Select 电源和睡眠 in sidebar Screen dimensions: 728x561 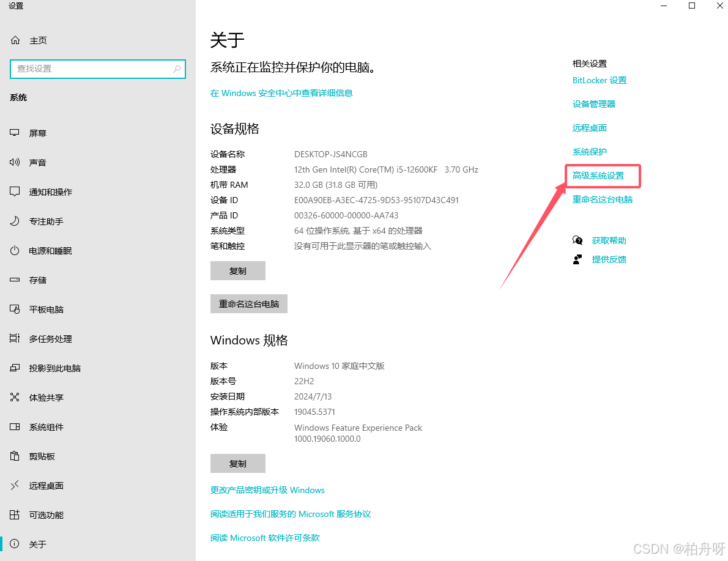pos(51,251)
